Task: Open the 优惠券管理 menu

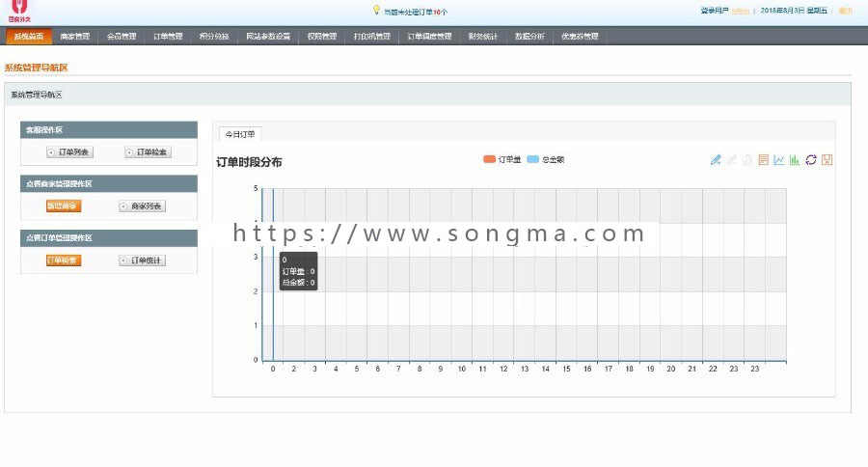Action: coord(580,36)
